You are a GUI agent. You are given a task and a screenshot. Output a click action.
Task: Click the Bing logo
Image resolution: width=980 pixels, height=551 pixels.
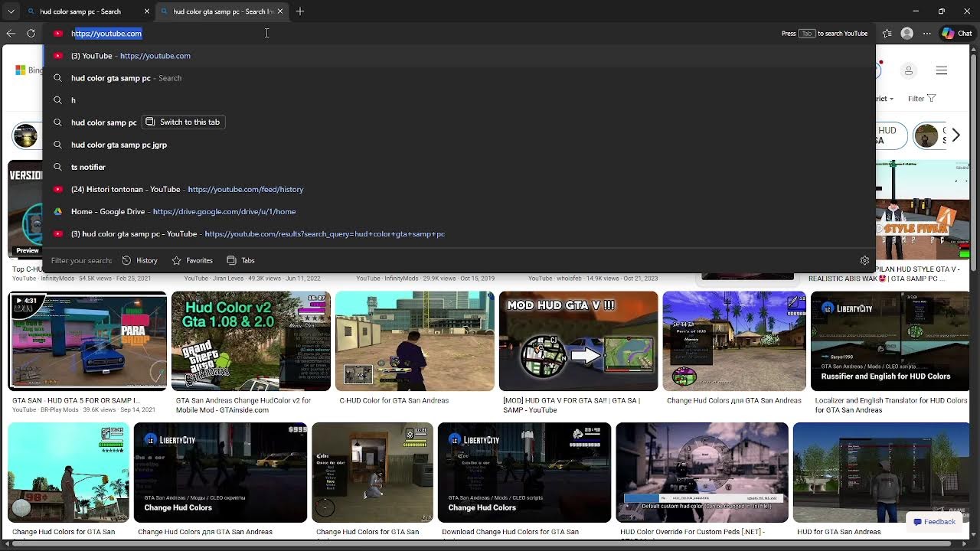pyautogui.click(x=30, y=70)
